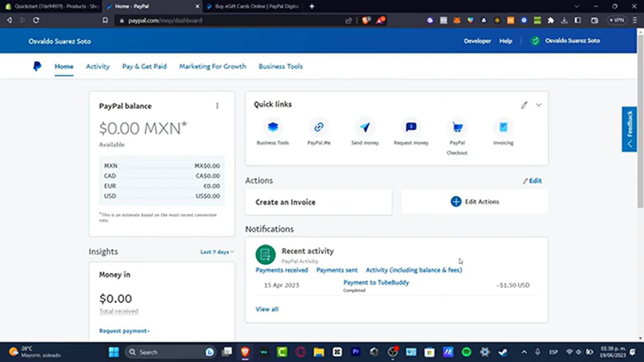Open PayPal balance three-dot options menu
The width and height of the screenshot is (644, 362).
217,106
